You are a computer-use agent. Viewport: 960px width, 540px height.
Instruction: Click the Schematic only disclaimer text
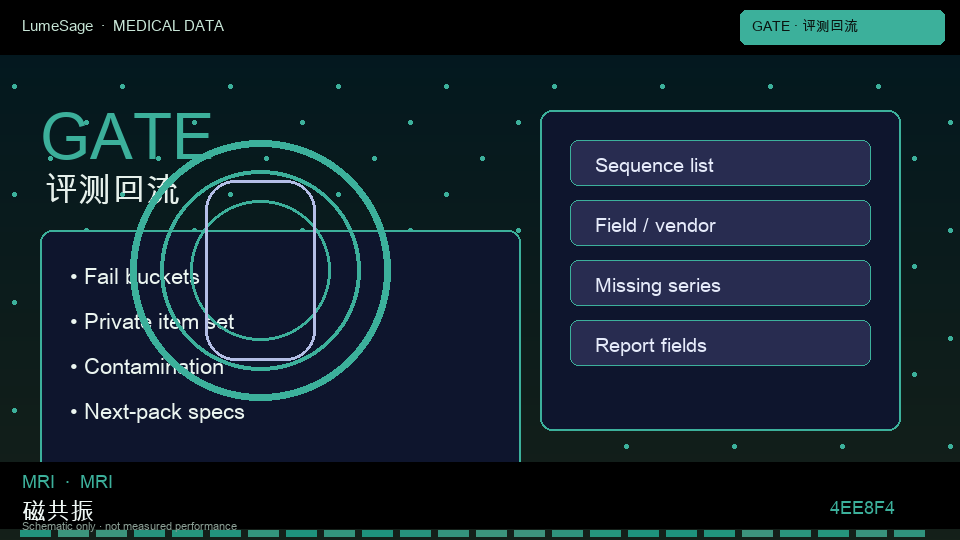[129, 526]
